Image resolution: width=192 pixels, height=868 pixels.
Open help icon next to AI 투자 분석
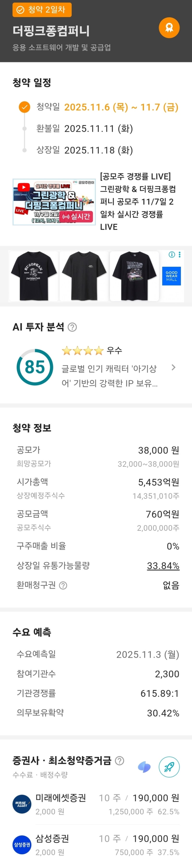[72, 327]
